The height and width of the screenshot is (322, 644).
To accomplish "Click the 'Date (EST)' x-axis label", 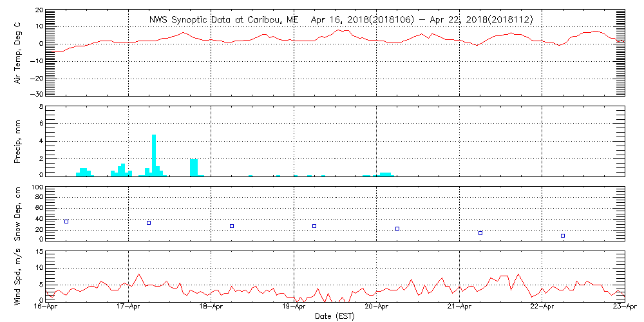I will 336,316.
